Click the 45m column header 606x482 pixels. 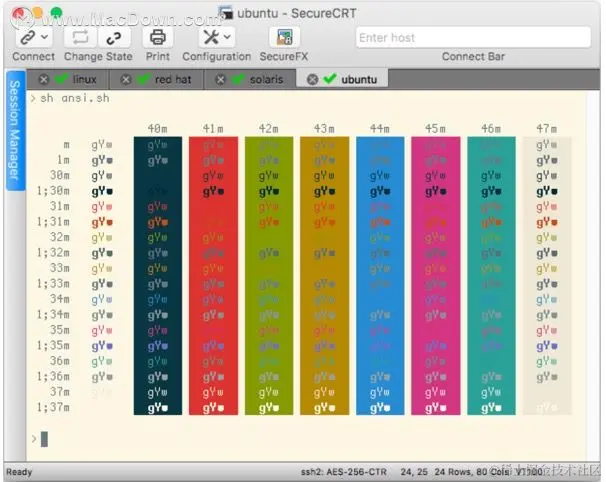pos(435,129)
